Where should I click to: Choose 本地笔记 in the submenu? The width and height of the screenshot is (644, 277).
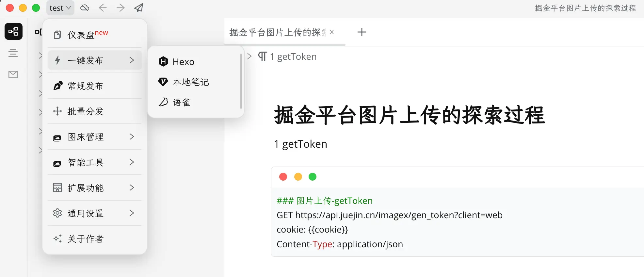tap(196, 82)
